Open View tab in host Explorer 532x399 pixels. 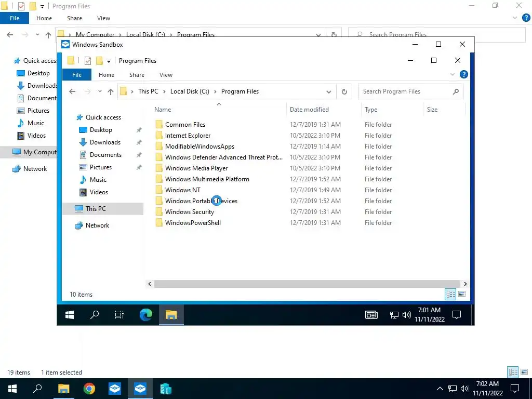tap(103, 18)
